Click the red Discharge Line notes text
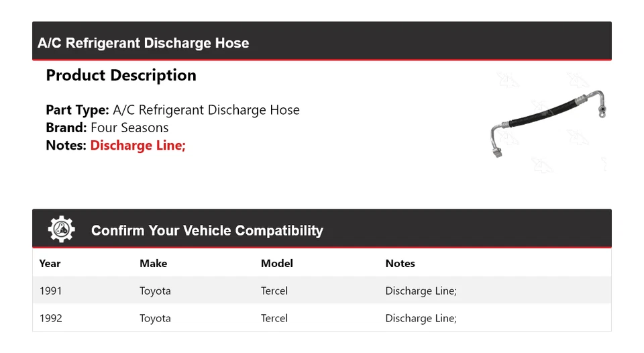The width and height of the screenshot is (644, 353). 138,145
